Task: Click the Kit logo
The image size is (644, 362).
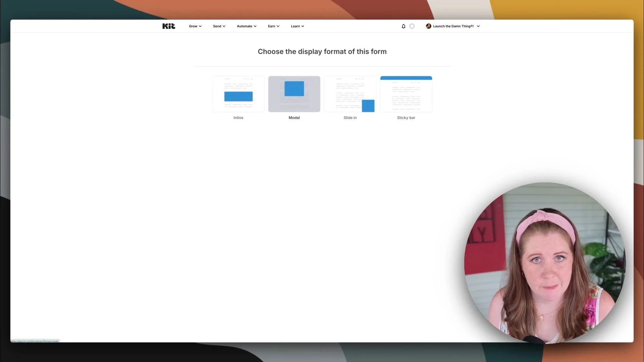Action: [168, 26]
